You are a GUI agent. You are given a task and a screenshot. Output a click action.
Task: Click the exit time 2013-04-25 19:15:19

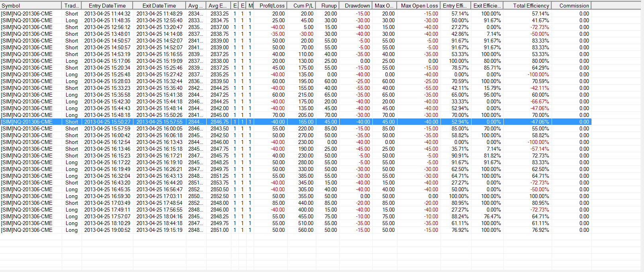159,230
